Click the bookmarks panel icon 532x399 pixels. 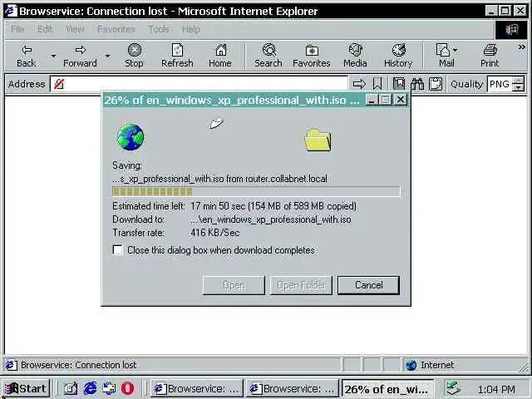coord(399,84)
